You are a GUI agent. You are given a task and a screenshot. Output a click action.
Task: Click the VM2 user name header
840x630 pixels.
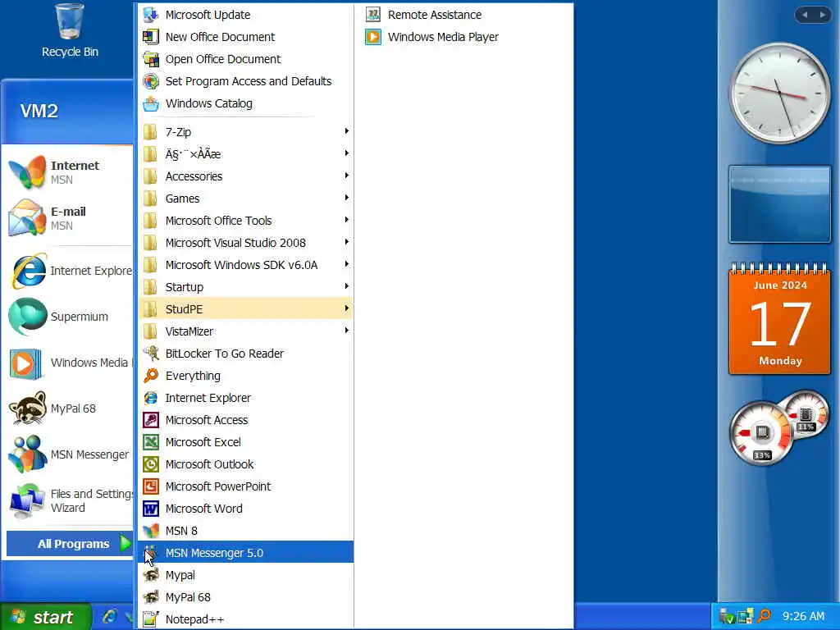pos(39,111)
